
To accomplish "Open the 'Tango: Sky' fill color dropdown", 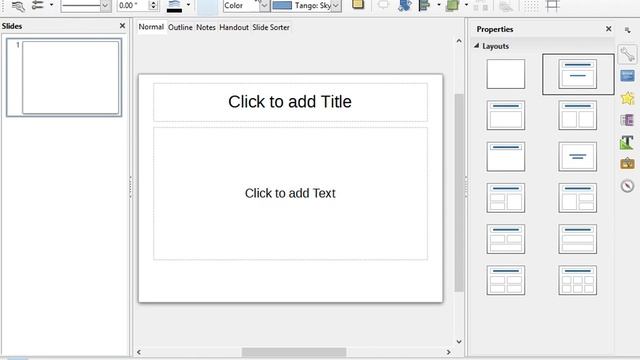I will pyautogui.click(x=307, y=6).
